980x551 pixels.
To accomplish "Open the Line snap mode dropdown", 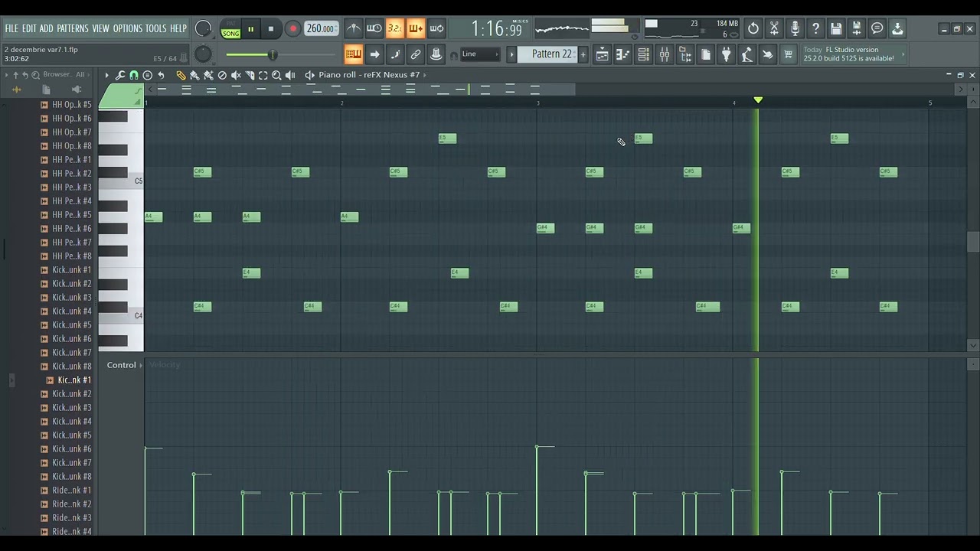I will [480, 54].
